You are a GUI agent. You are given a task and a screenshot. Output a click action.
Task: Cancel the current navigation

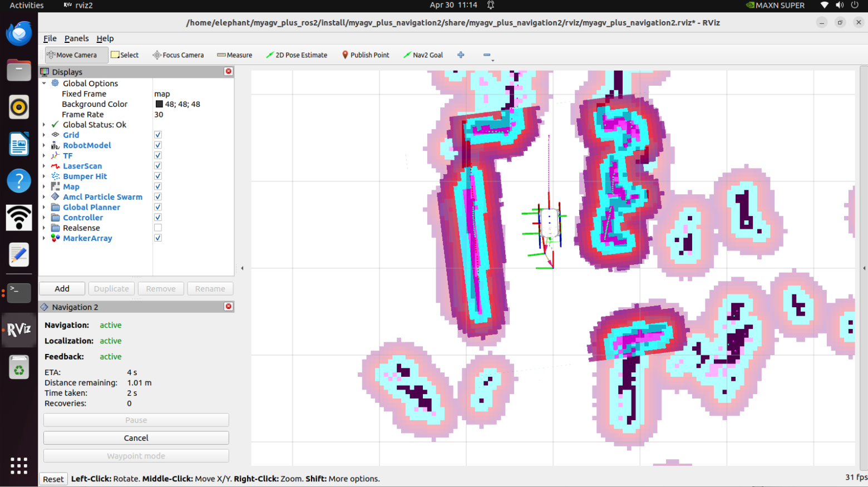point(136,438)
